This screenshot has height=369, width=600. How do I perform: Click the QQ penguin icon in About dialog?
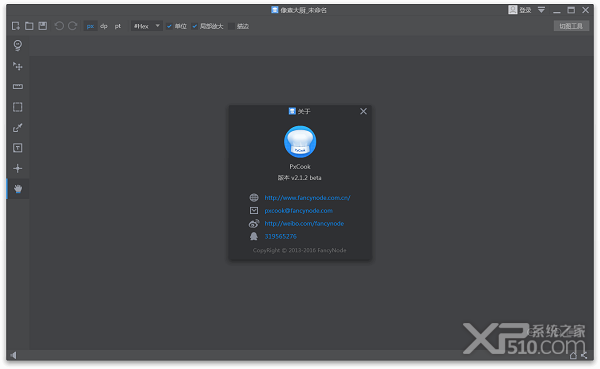click(x=254, y=237)
